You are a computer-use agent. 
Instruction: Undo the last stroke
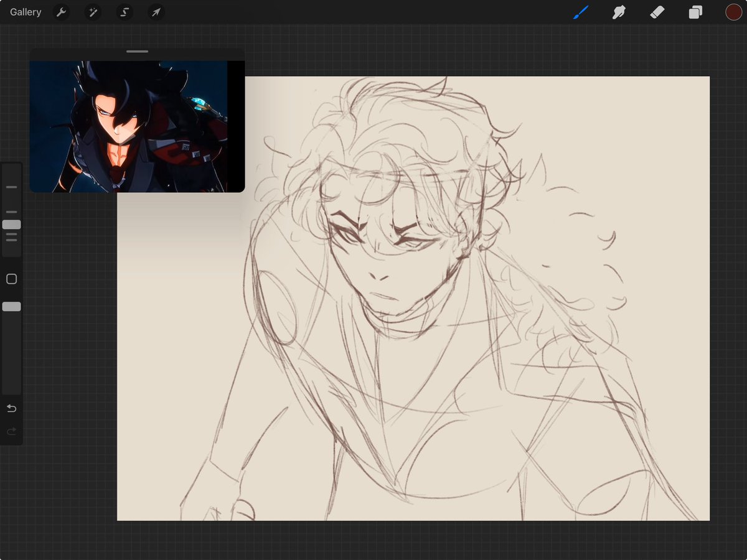coord(11,408)
